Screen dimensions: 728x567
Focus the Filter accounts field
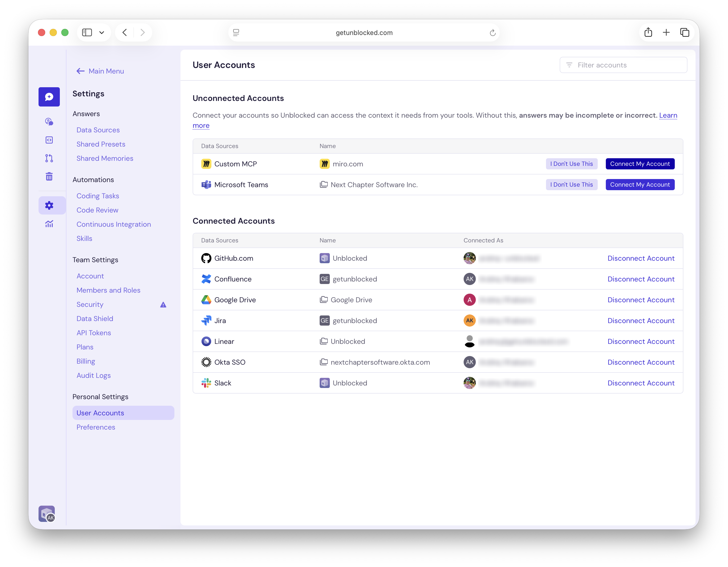[623, 65]
